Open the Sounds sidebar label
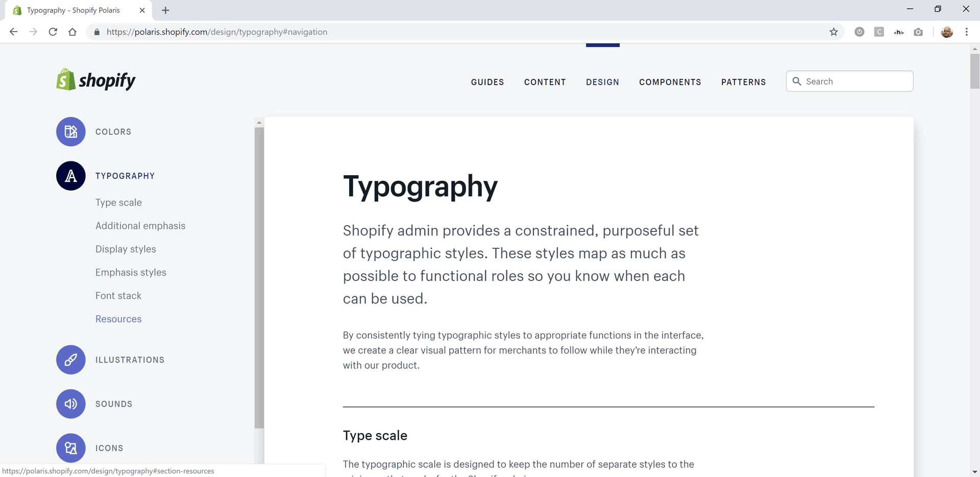980x477 pixels. coord(114,404)
